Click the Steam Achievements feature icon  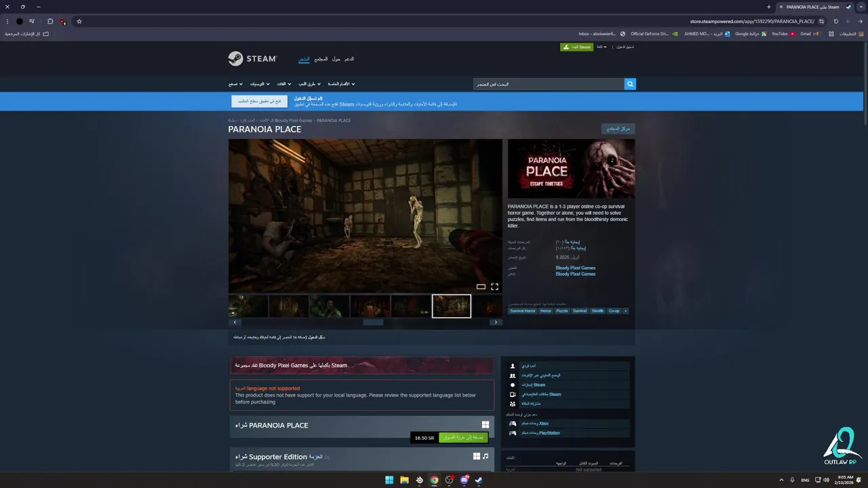pos(513,385)
